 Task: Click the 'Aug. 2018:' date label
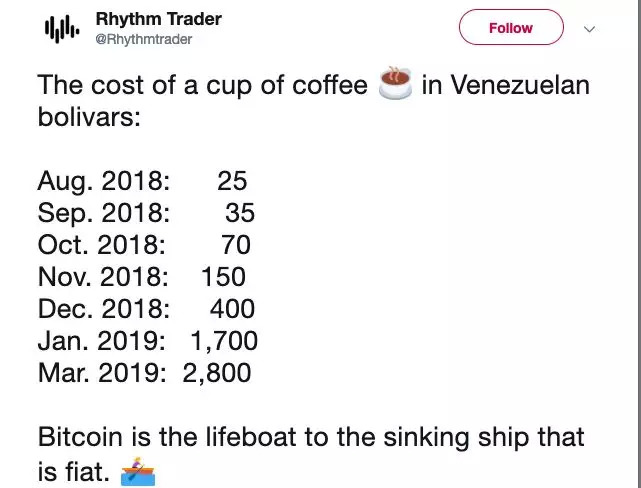tap(104, 182)
